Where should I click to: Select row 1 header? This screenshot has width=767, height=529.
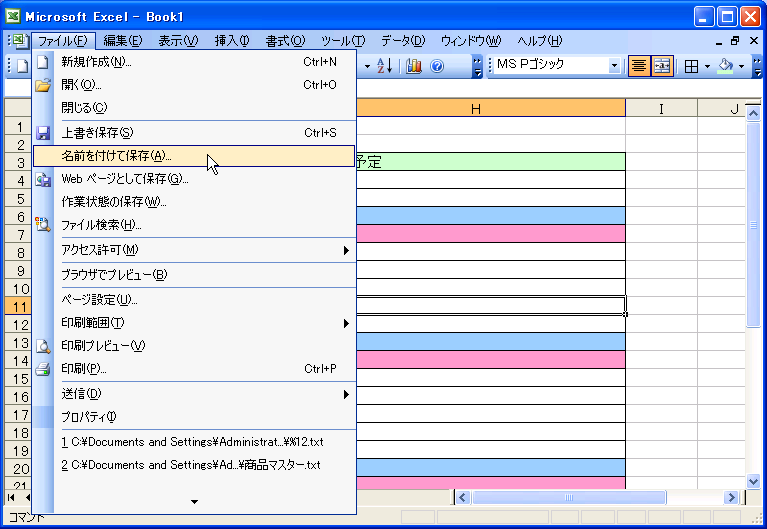click(x=20, y=127)
